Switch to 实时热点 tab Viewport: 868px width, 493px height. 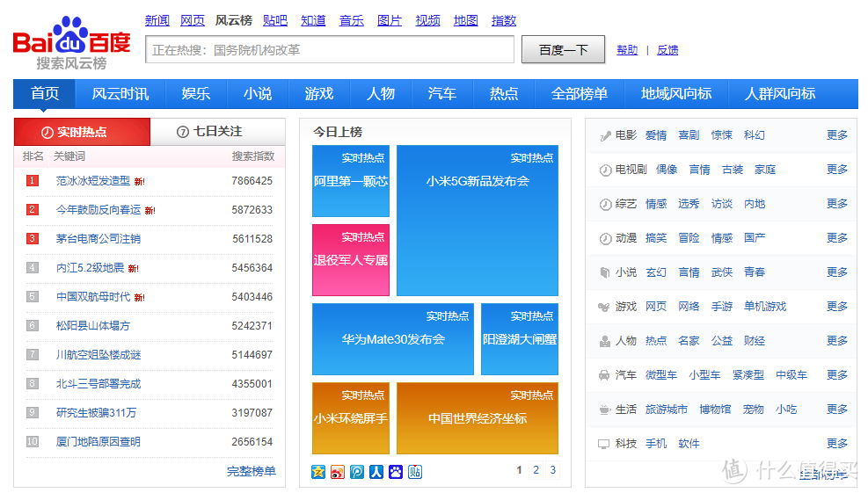point(82,132)
